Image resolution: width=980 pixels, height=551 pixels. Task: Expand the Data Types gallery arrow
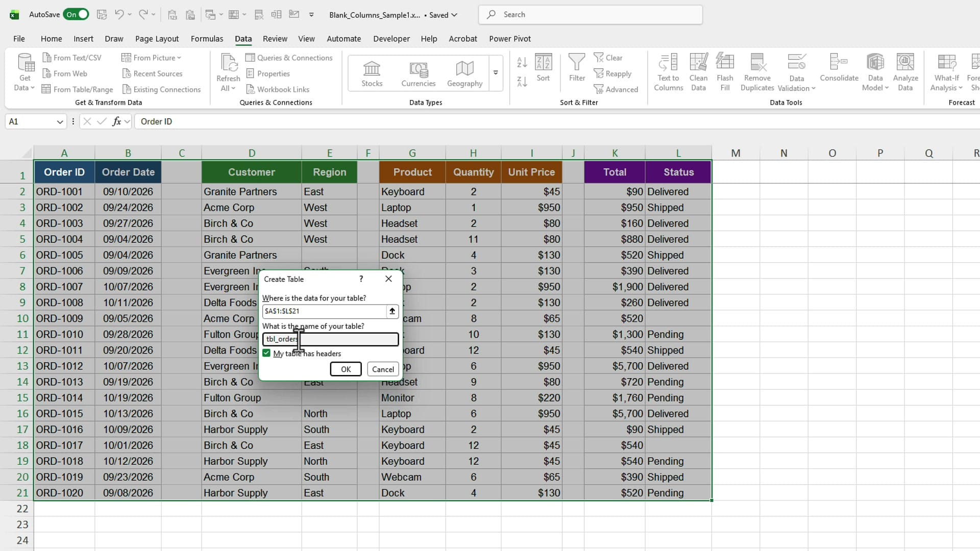tap(495, 73)
